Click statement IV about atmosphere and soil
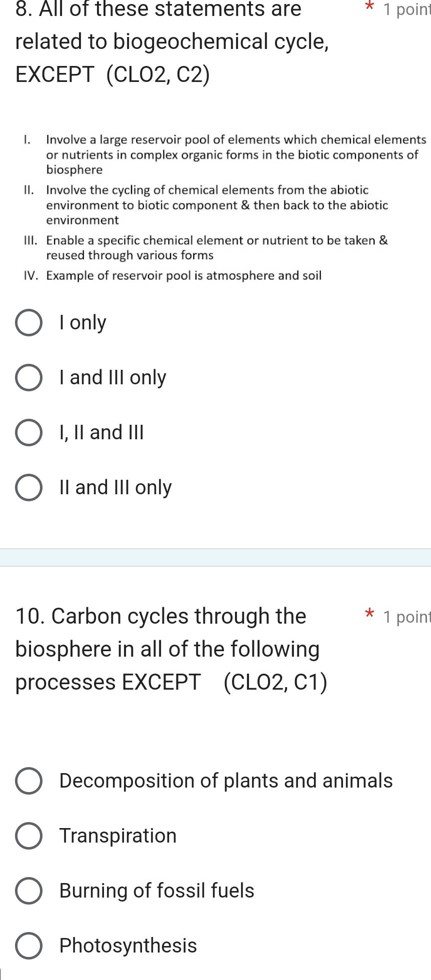Viewport: 431px width, 980px height. [x=184, y=275]
